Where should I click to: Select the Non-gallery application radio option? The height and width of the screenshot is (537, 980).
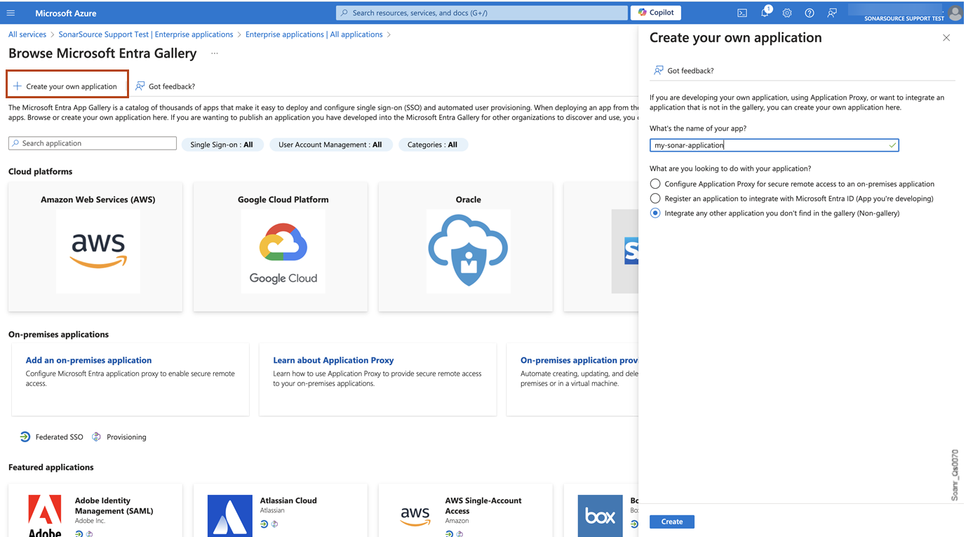[655, 213]
